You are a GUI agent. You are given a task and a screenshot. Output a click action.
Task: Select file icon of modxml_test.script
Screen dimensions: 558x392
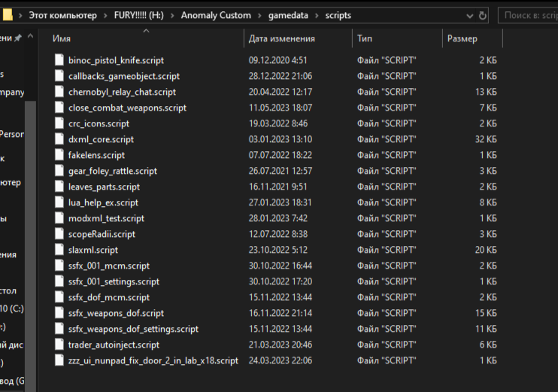59,218
